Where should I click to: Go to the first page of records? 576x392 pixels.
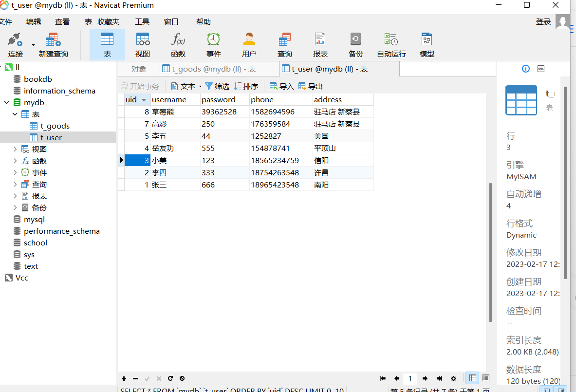pyautogui.click(x=383, y=378)
